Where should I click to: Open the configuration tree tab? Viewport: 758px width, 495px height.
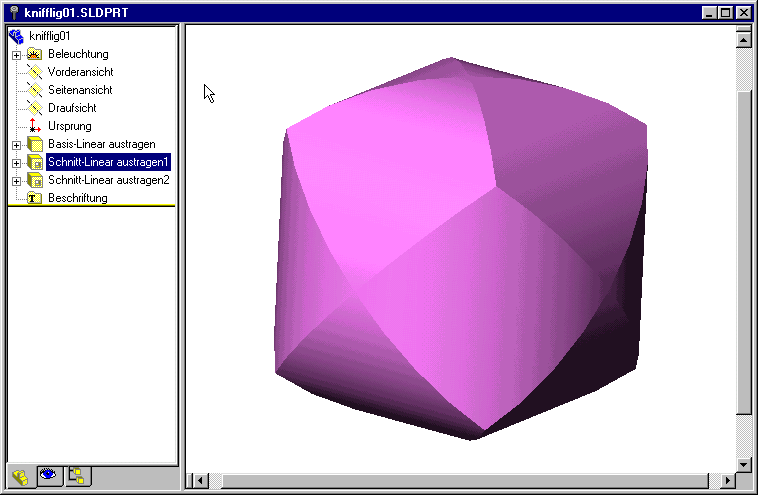pyautogui.click(x=76, y=476)
